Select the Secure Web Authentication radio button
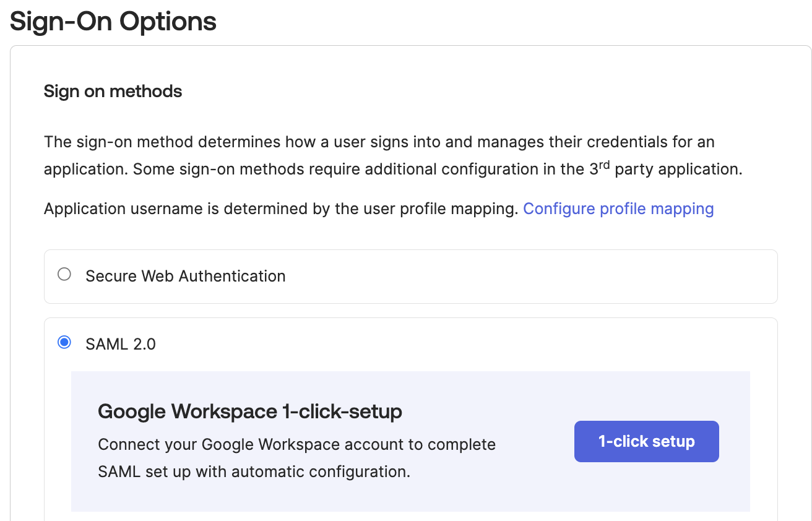 click(x=64, y=274)
